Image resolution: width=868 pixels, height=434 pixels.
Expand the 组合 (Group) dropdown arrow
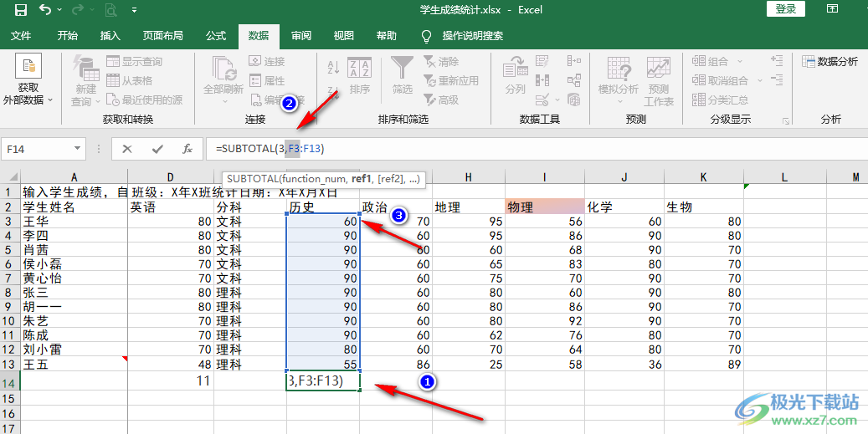click(x=740, y=61)
